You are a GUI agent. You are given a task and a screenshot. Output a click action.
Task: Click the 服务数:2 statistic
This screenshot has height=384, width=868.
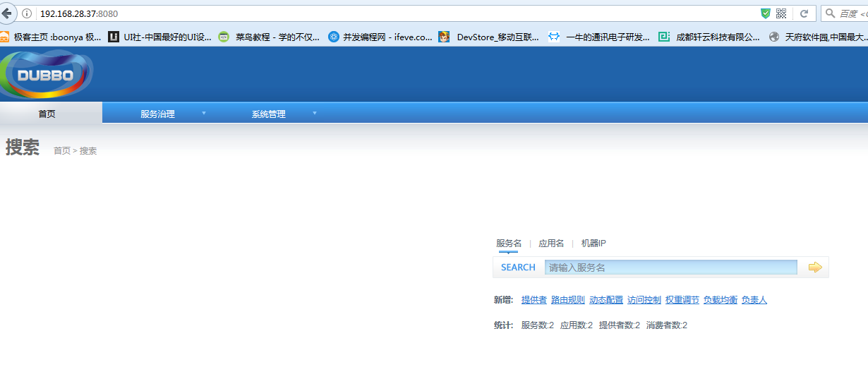click(x=538, y=325)
